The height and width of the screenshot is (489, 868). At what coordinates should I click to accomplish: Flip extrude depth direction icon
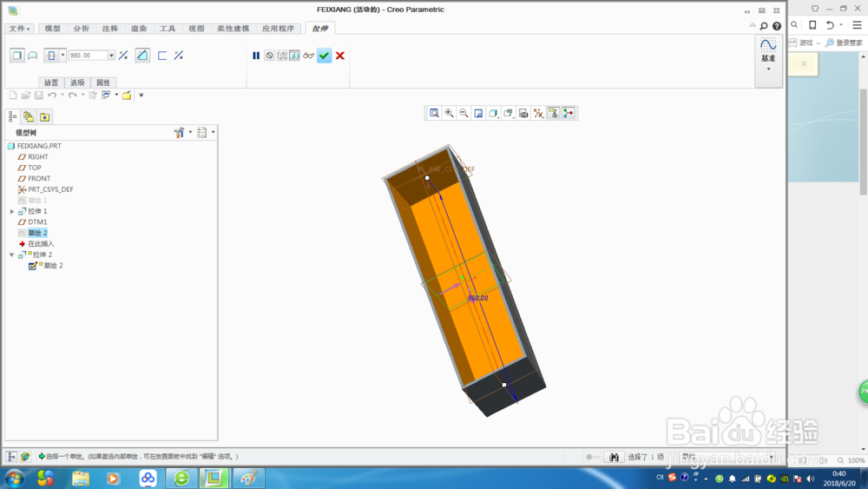tap(123, 56)
